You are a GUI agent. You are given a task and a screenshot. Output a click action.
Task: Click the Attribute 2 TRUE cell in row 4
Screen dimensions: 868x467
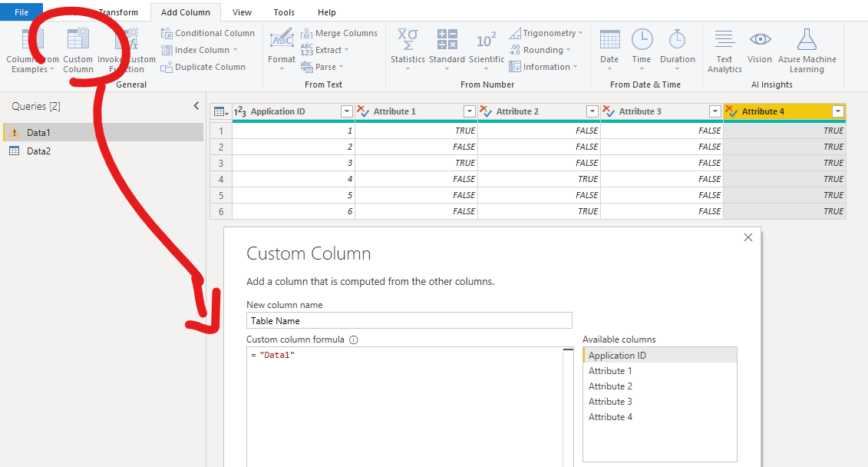click(x=539, y=179)
